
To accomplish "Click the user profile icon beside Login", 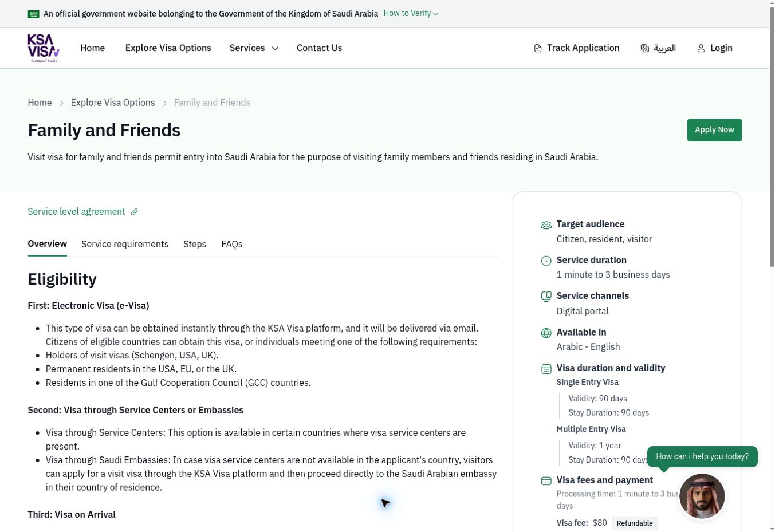I will pyautogui.click(x=701, y=48).
